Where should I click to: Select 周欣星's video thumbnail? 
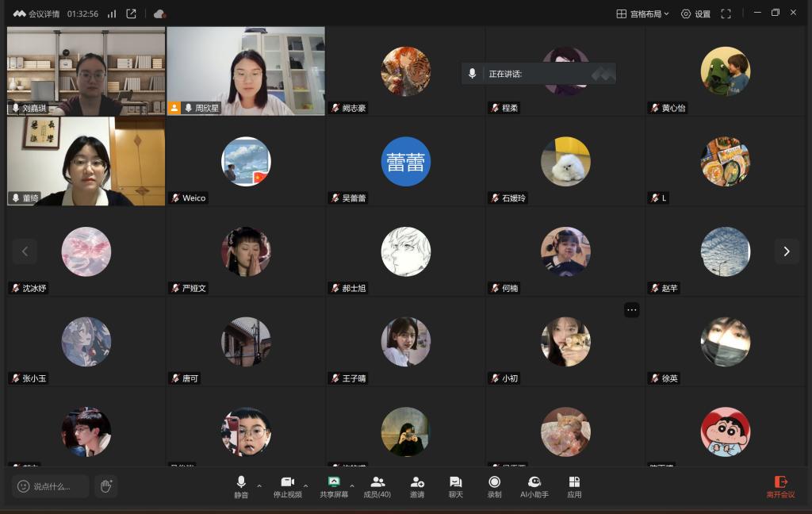pyautogui.click(x=246, y=71)
